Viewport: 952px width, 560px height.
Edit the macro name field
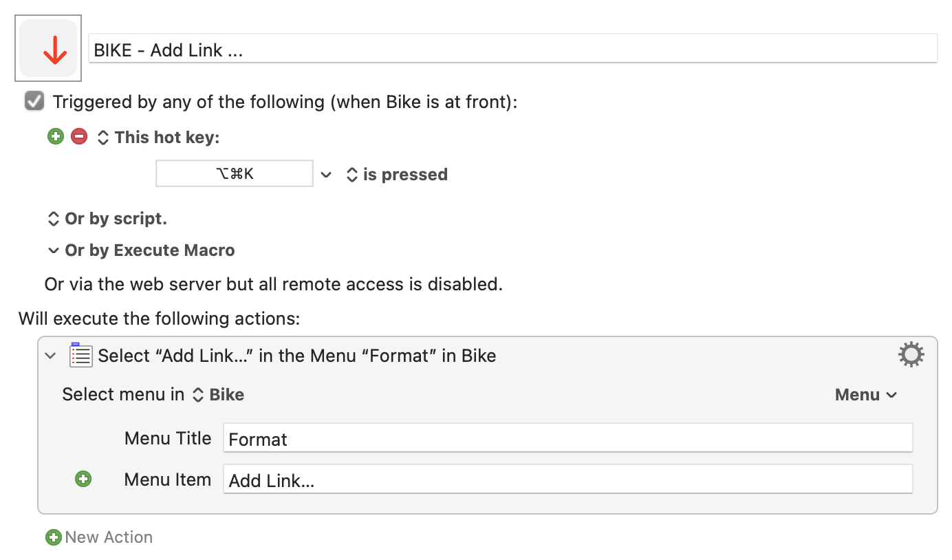[x=513, y=49]
